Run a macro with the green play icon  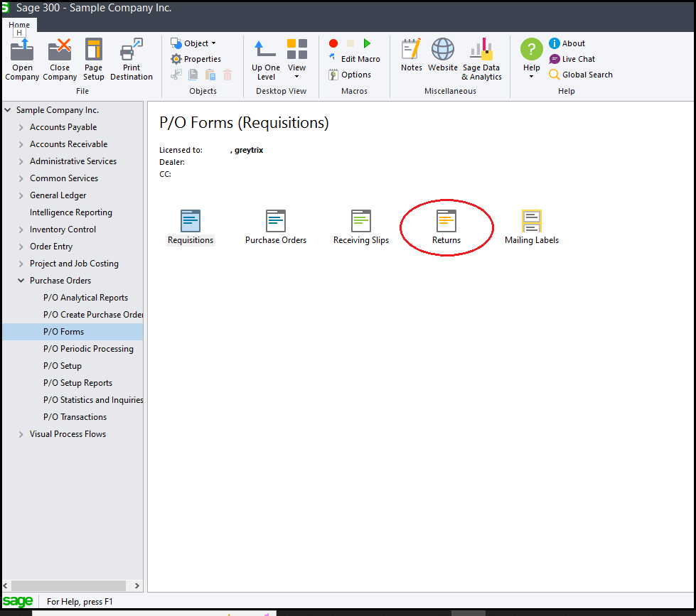click(367, 43)
